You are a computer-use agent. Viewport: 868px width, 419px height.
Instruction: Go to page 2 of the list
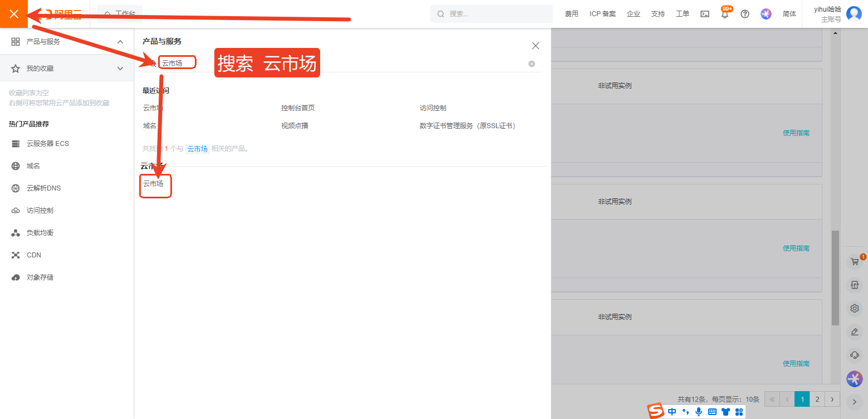click(817, 399)
